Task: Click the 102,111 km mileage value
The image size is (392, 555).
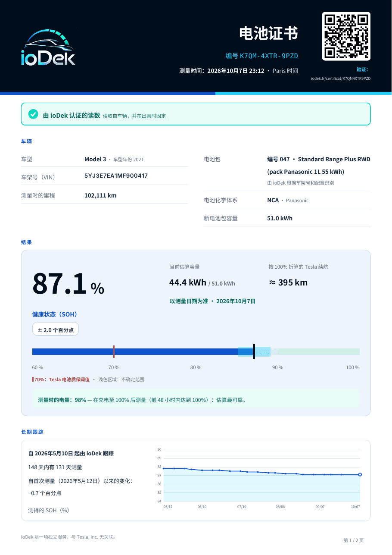Action: click(100, 195)
